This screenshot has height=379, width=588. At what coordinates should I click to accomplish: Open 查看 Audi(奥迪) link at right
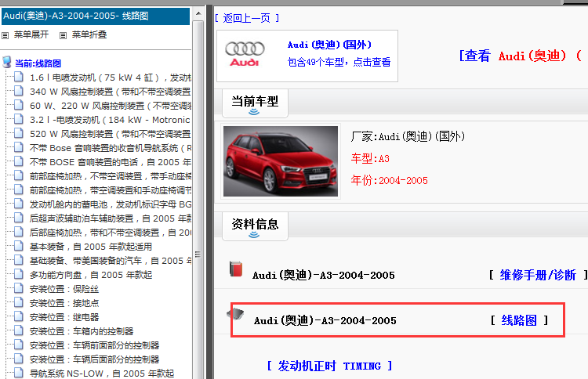coord(521,56)
